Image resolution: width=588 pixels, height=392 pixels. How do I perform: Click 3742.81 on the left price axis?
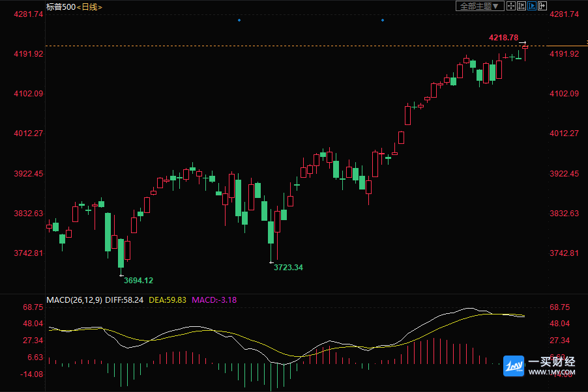29,253
